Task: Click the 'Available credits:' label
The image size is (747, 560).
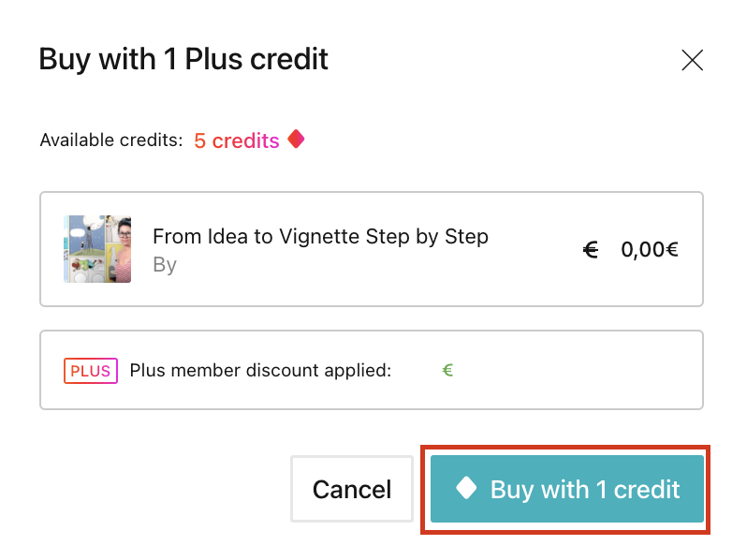Action: (x=111, y=140)
